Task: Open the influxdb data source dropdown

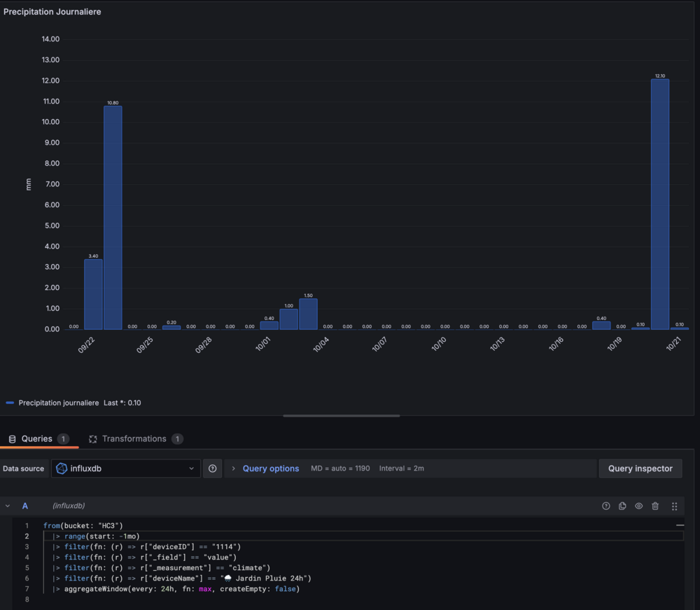Action: pos(126,469)
